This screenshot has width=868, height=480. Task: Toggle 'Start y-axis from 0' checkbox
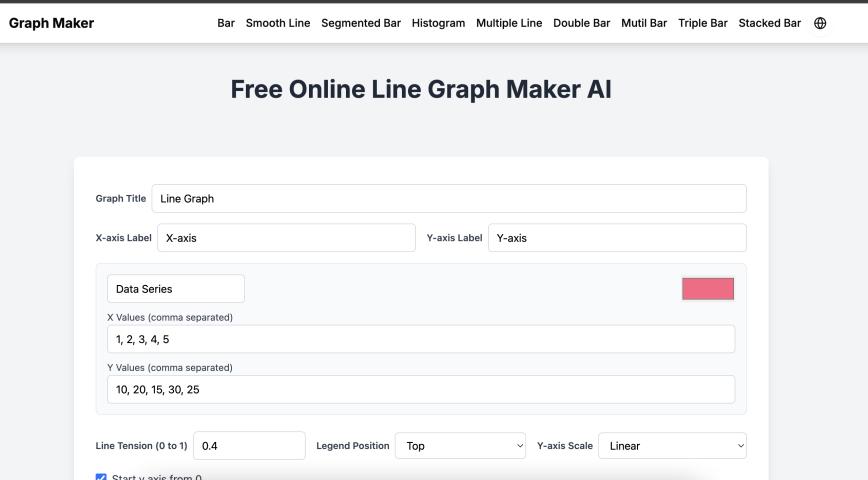101,477
